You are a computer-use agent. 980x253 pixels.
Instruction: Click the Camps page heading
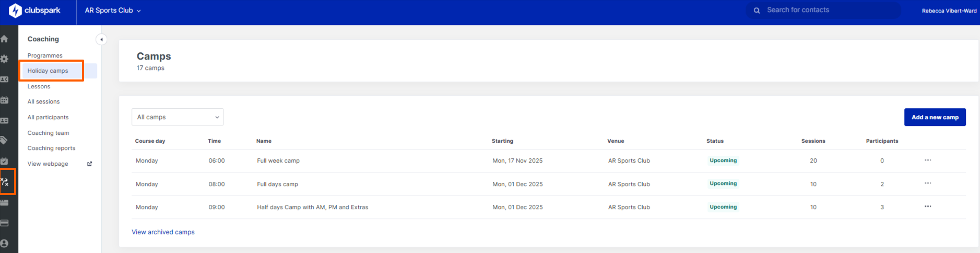pyautogui.click(x=154, y=56)
